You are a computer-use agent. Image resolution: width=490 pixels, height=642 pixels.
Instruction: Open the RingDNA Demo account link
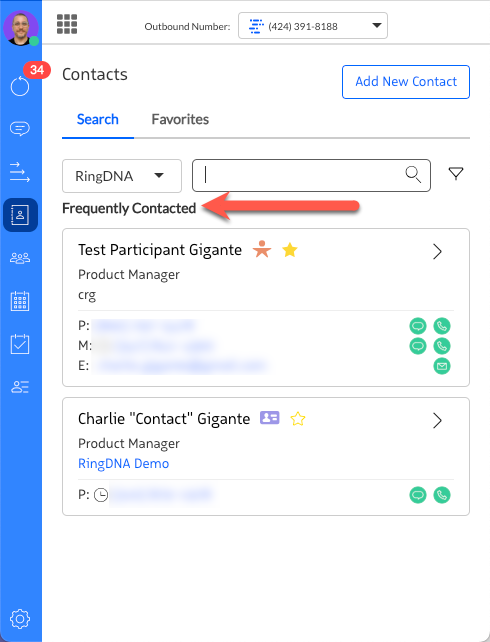click(x=124, y=463)
